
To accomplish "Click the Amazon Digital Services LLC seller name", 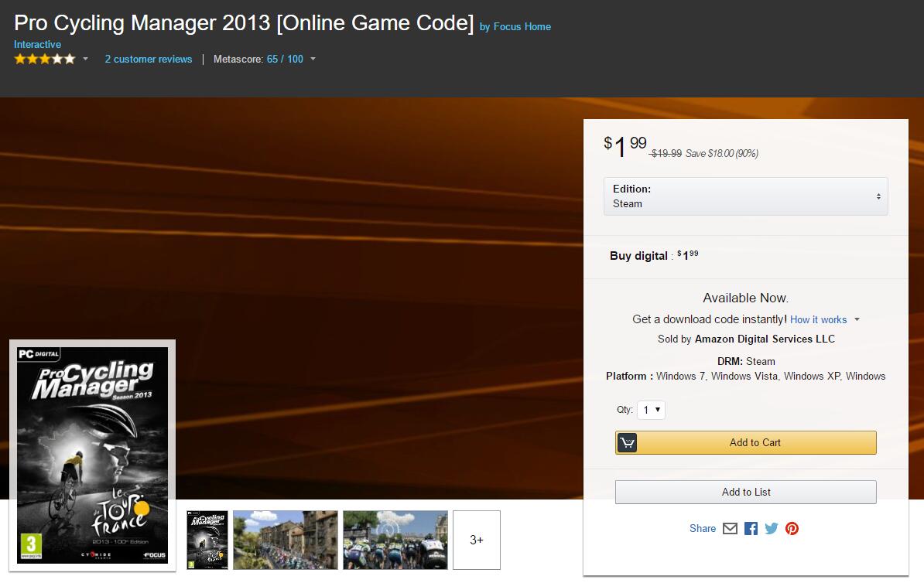I will 765,339.
